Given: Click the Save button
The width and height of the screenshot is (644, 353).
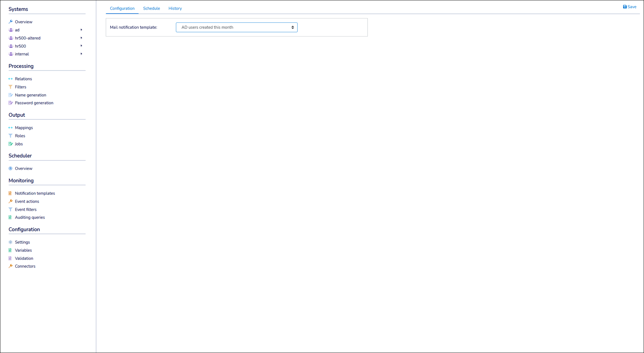Looking at the screenshot, I should (629, 6).
